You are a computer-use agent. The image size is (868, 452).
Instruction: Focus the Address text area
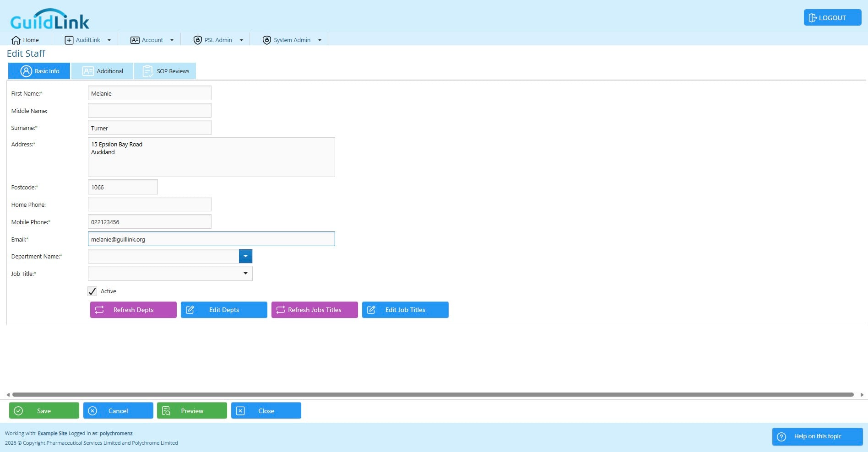pos(212,157)
